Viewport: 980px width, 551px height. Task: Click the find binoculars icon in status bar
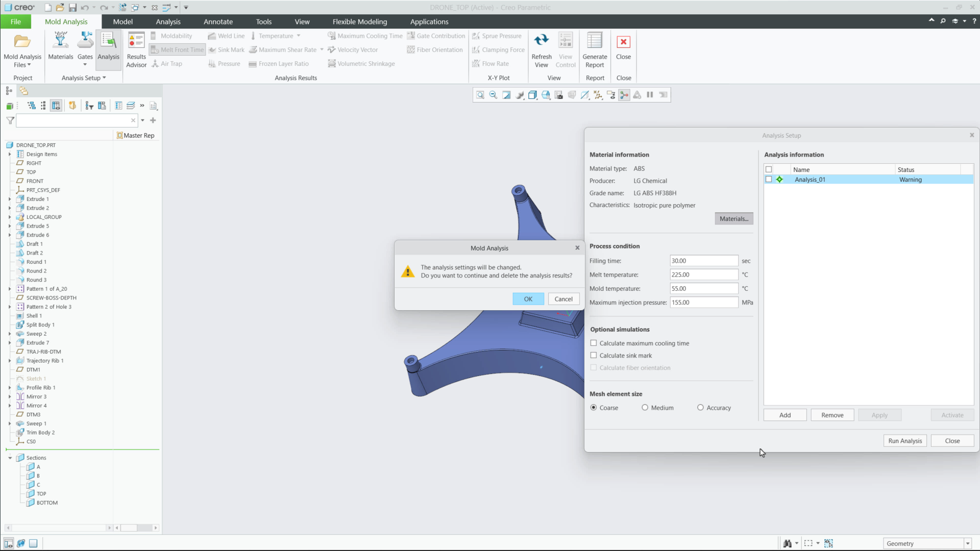pyautogui.click(x=787, y=543)
